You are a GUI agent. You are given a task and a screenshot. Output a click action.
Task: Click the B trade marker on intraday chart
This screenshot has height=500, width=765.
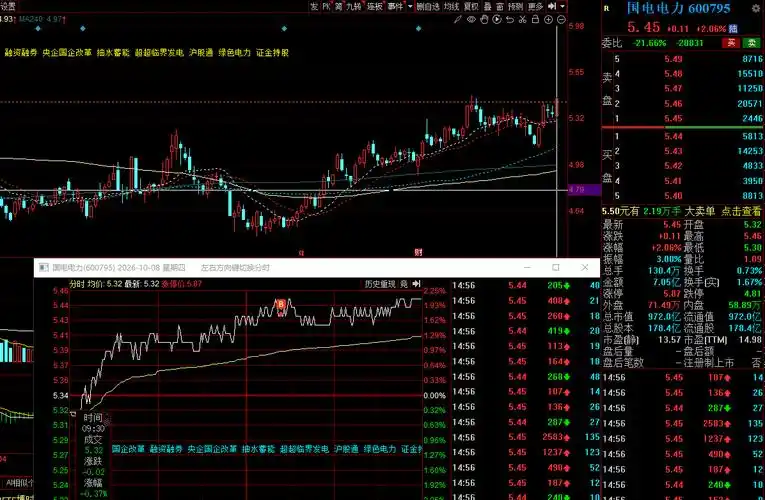pos(281,305)
